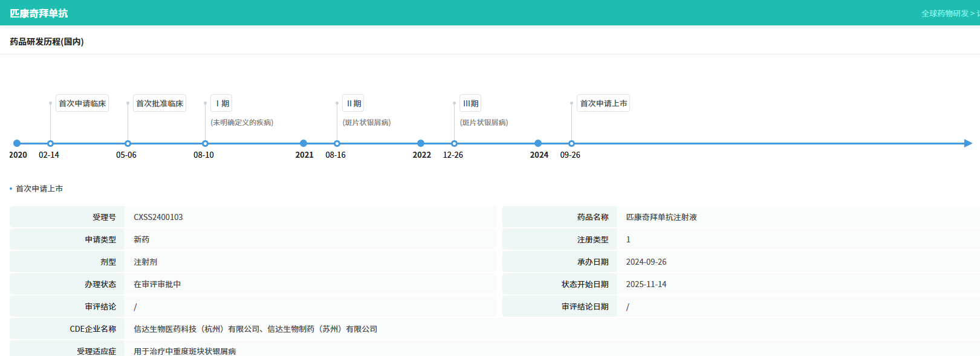980x356 pixels.
Task: Select the 首次申请临床 milestone label box
Action: [82, 103]
